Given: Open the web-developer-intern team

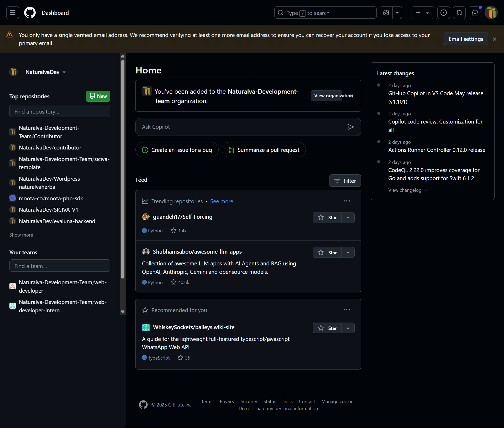Looking at the screenshot, I should tap(62, 306).
